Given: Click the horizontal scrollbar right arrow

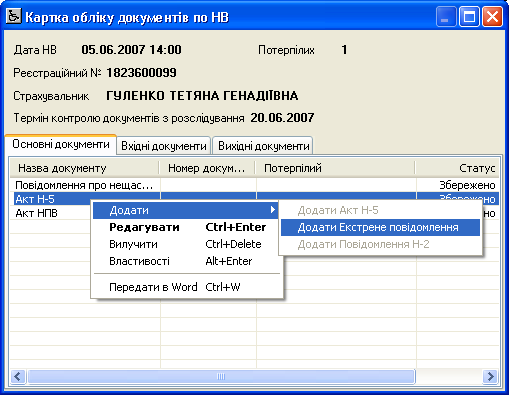Looking at the screenshot, I should click(x=490, y=377).
